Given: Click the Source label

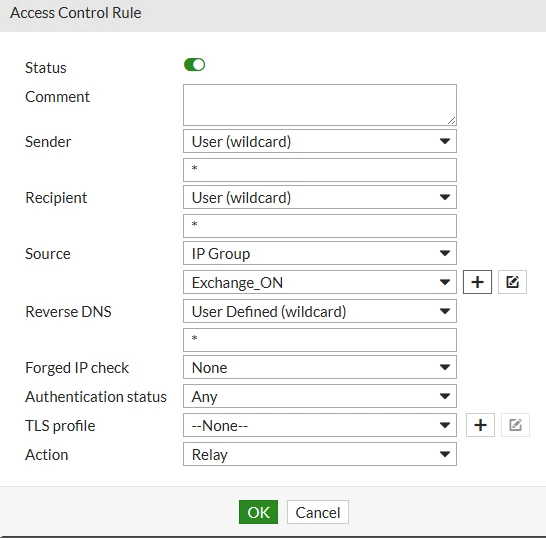Looking at the screenshot, I should click(48, 254).
